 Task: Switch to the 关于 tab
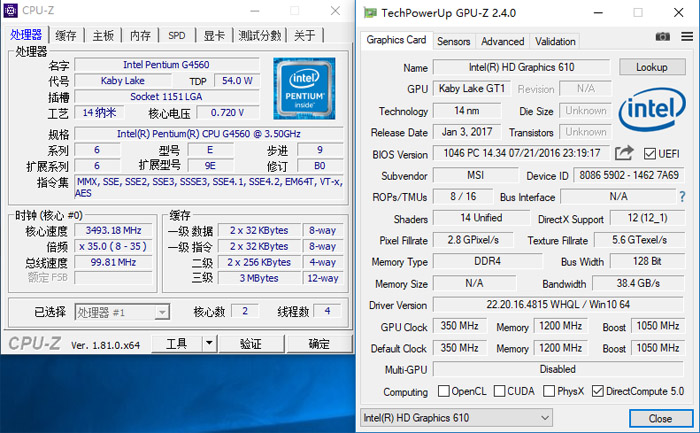[305, 35]
